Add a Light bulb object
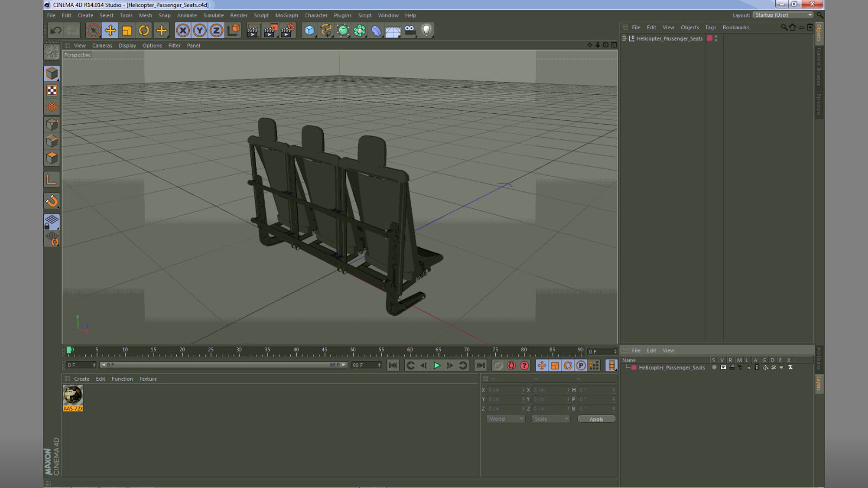The image size is (868, 488). 426,30
